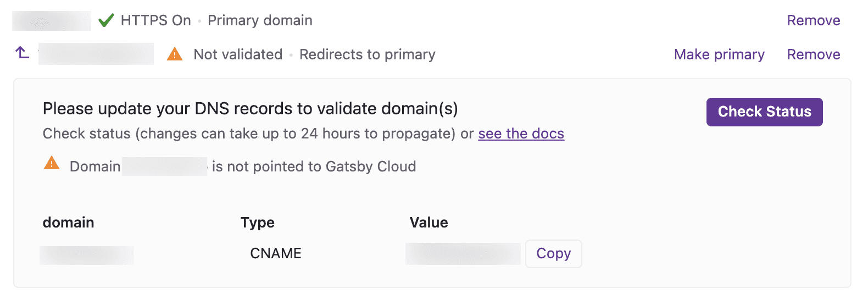
Task: Select the blurred primary domain name
Action: pyautogui.click(x=52, y=21)
